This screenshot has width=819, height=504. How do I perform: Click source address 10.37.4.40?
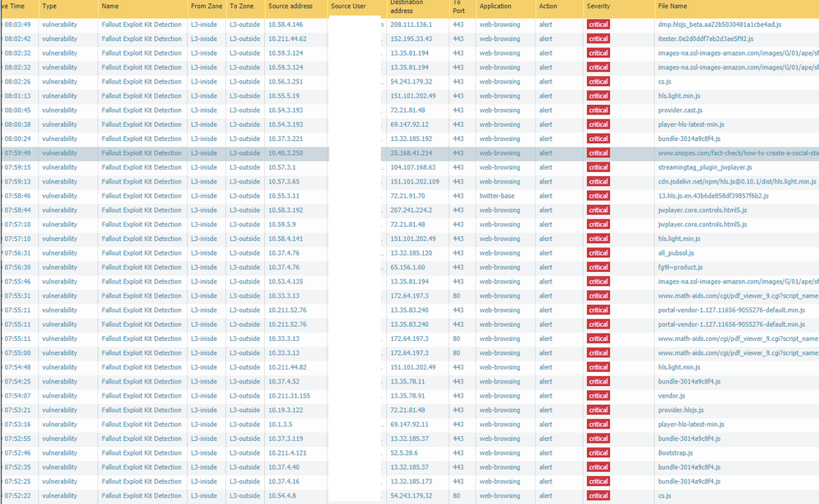click(x=284, y=467)
